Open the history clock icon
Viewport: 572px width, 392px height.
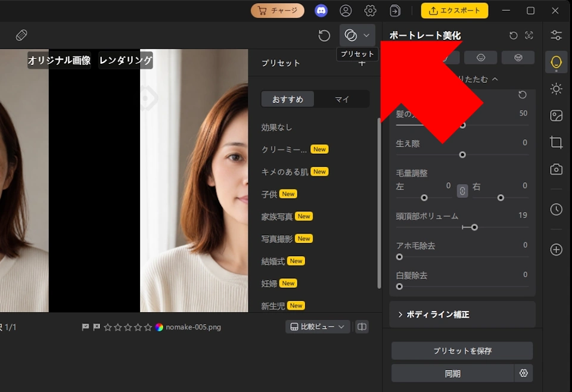tap(556, 209)
